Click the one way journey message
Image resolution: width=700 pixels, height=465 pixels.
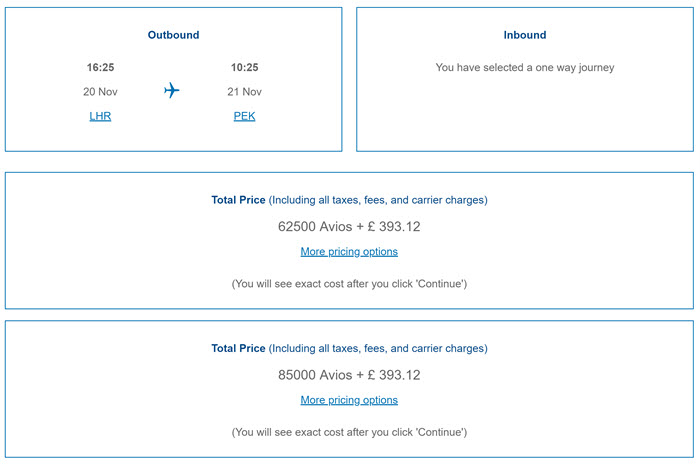pos(525,67)
